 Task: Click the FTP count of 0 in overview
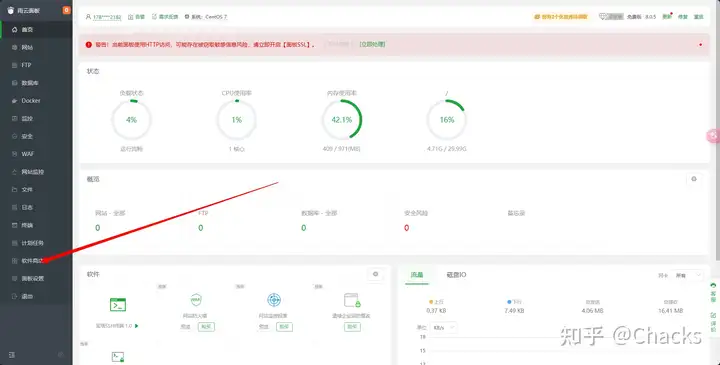201,228
